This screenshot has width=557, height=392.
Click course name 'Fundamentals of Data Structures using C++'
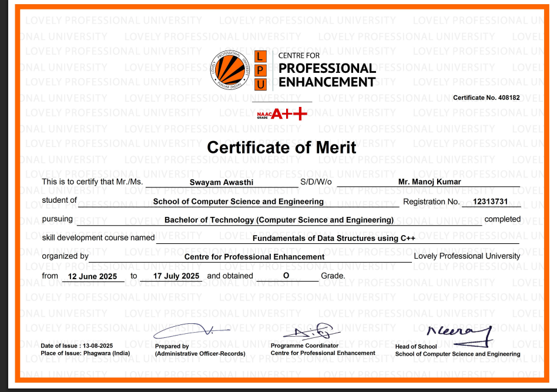(334, 239)
